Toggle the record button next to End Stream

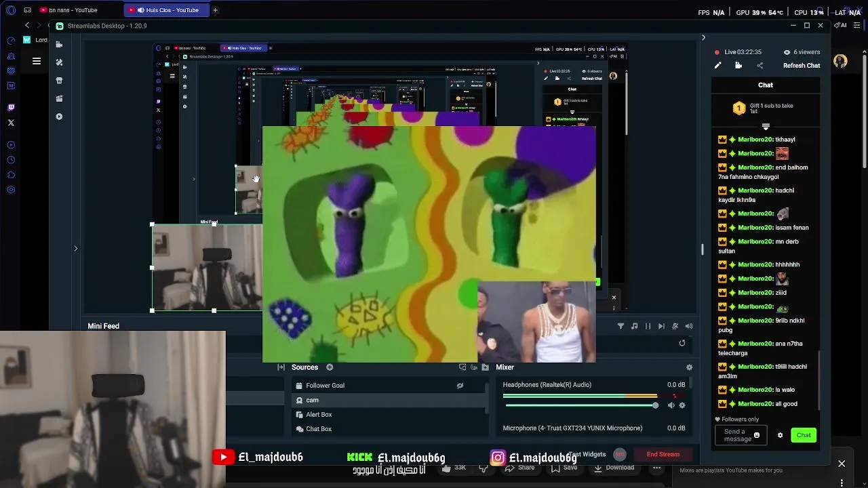[619, 454]
